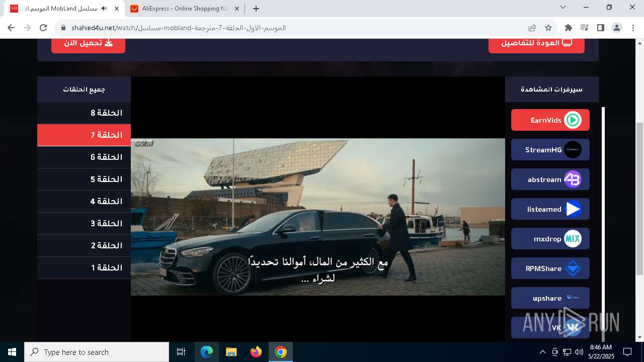Image resolution: width=644 pixels, height=362 pixels.
Task: Open volume control in system tray
Action: coord(579,352)
